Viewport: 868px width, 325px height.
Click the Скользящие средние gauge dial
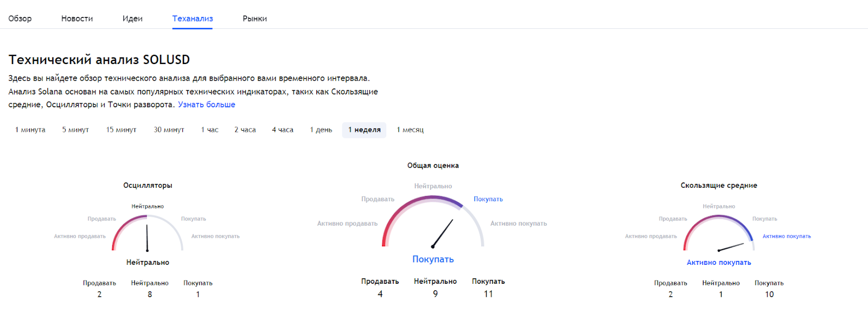click(719, 233)
